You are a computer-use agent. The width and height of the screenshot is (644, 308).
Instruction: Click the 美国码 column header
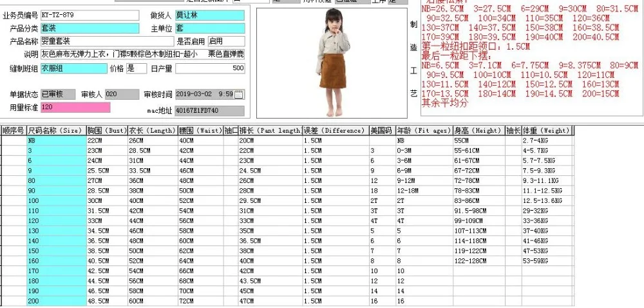tap(383, 131)
